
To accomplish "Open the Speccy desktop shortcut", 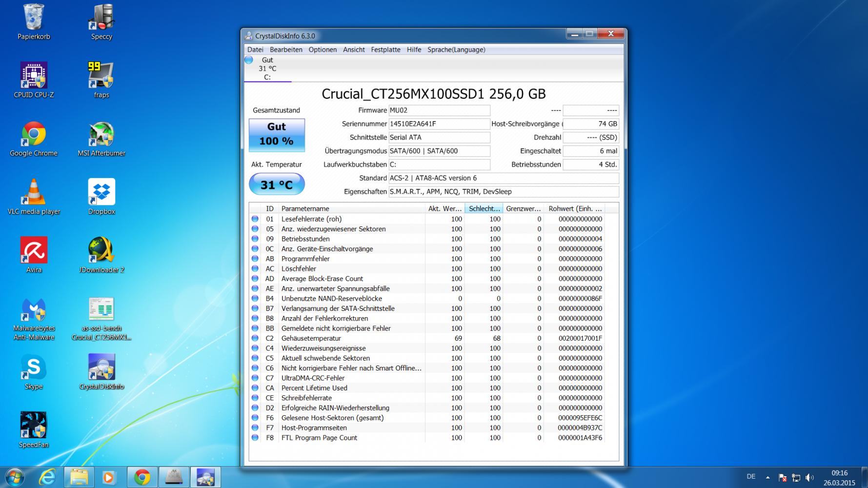I will point(101,22).
